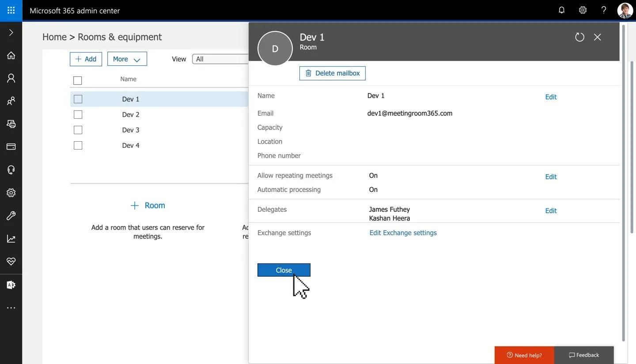Viewport: 636px width, 364px height.
Task: Open Admin centers icon in the sidebar
Action: click(x=11, y=285)
